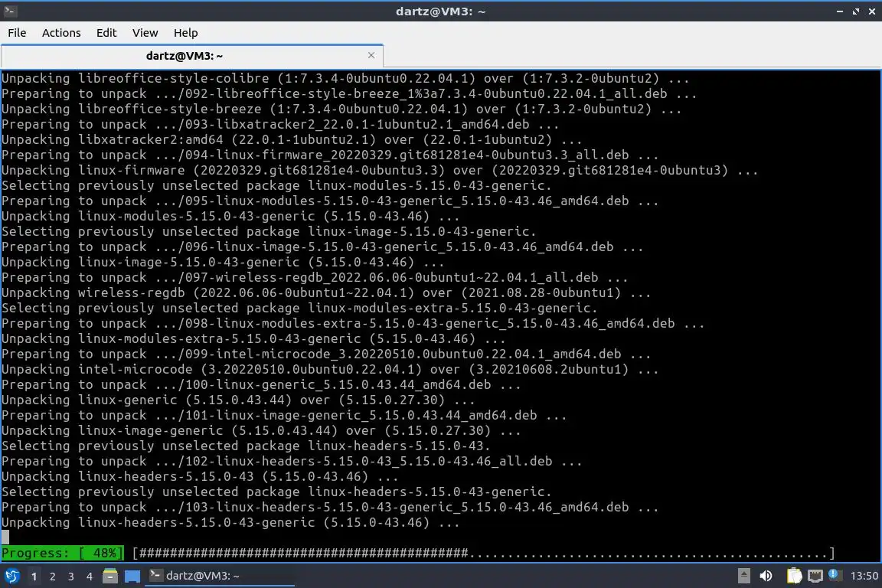The image size is (882, 588).
Task: Click the progress bar at 48%
Action: 483,553
